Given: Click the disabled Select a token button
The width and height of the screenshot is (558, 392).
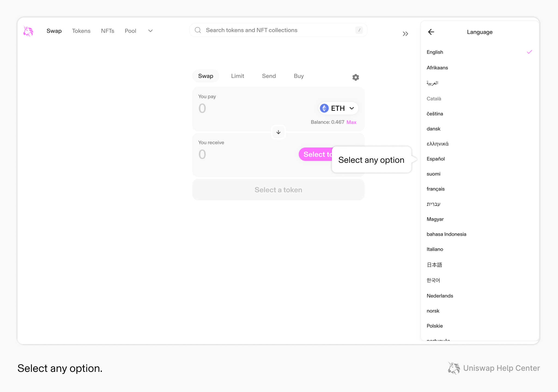Looking at the screenshot, I should coord(278,190).
